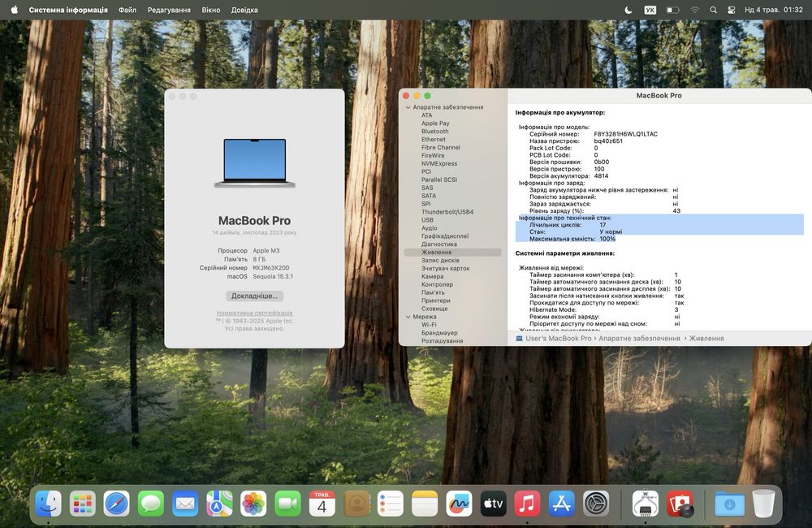Open Maps from the Dock
Viewport: 812px width, 528px height.
(219, 503)
